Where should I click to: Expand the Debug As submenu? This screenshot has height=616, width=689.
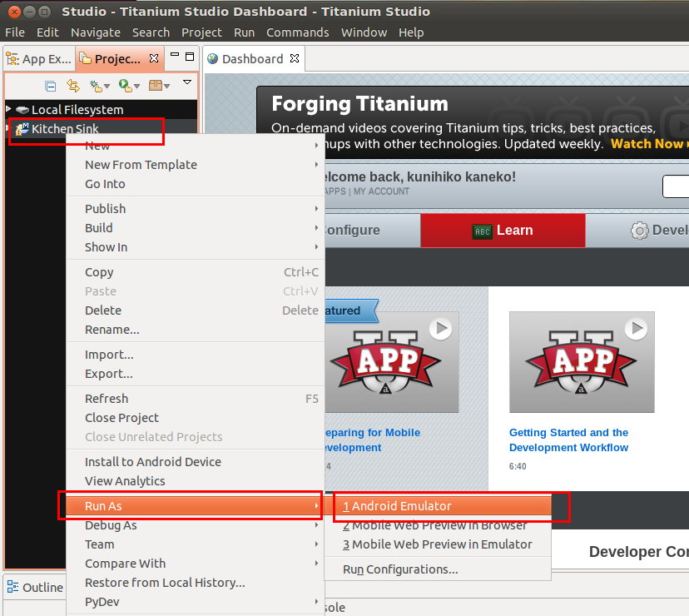pyautogui.click(x=195, y=525)
